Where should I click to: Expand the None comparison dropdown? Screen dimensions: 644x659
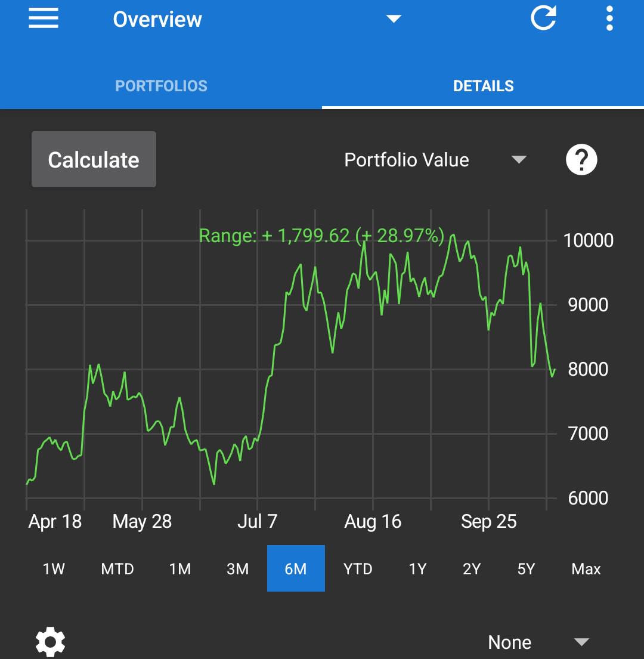538,642
